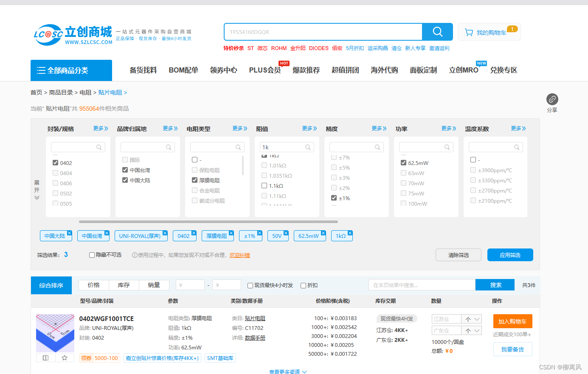This screenshot has height=374, width=588.
Task: Check the 0404 package checkbox
Action: 55,173
